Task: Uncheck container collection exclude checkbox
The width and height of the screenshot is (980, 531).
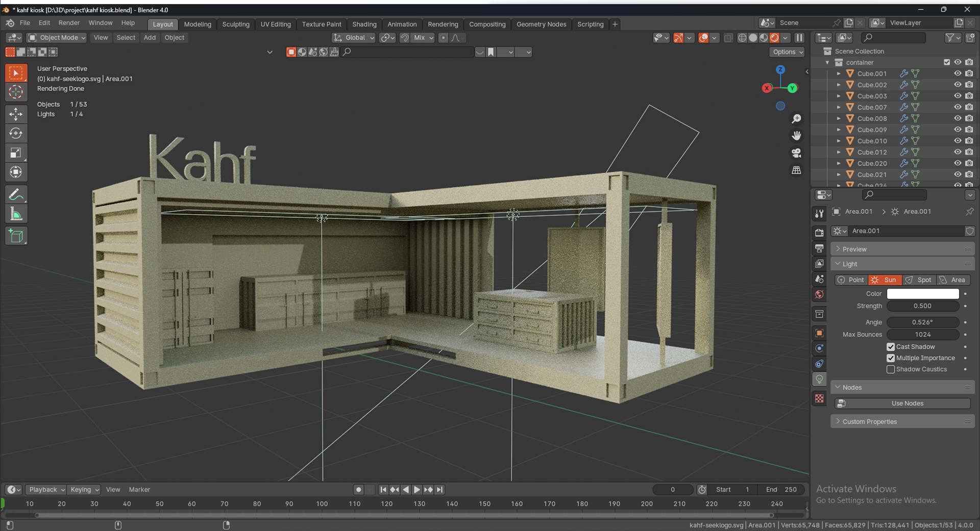Action: [947, 62]
